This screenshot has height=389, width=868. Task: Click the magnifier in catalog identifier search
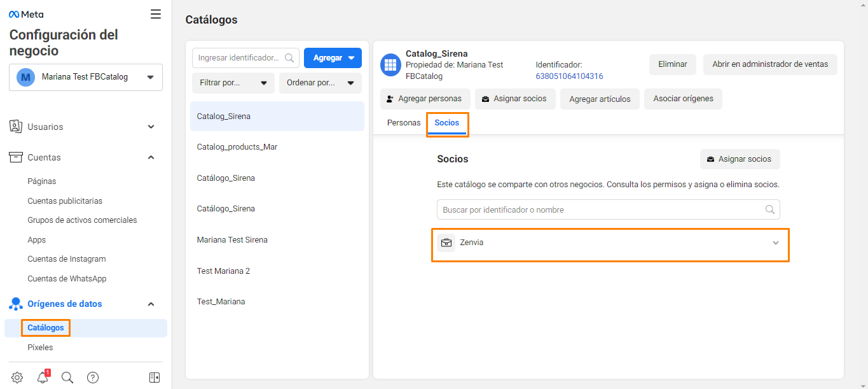coord(289,58)
